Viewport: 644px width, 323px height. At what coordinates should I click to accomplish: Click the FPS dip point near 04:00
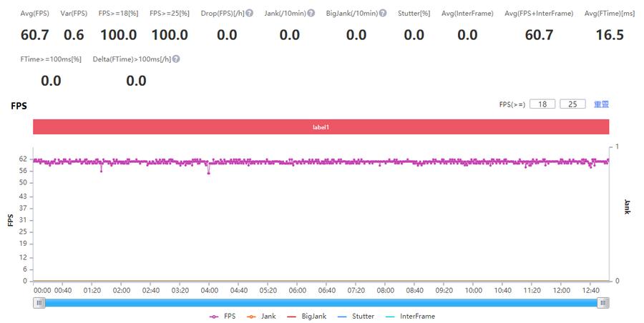tap(209, 173)
